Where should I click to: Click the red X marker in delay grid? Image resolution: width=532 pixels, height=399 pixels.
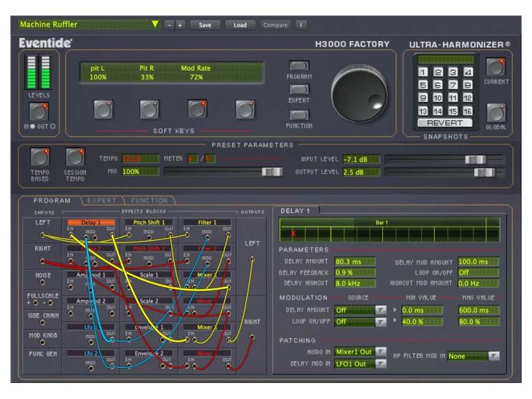pos(293,233)
